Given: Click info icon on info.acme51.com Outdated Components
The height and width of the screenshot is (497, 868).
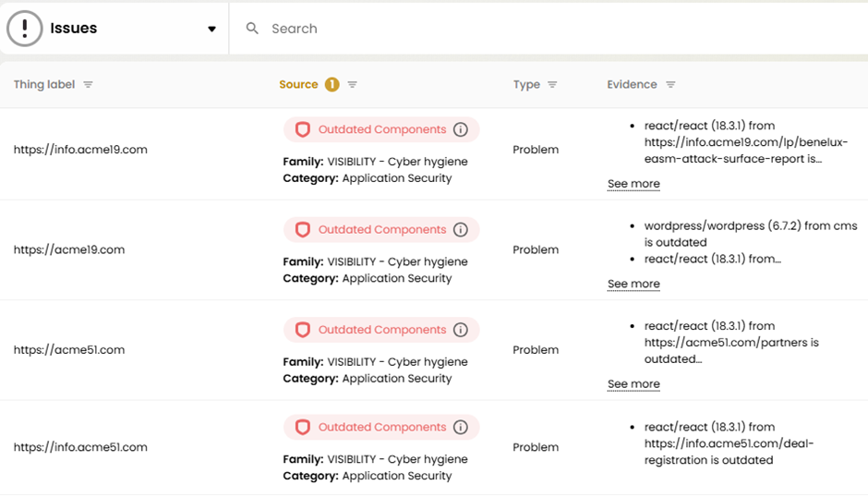Looking at the screenshot, I should point(461,428).
